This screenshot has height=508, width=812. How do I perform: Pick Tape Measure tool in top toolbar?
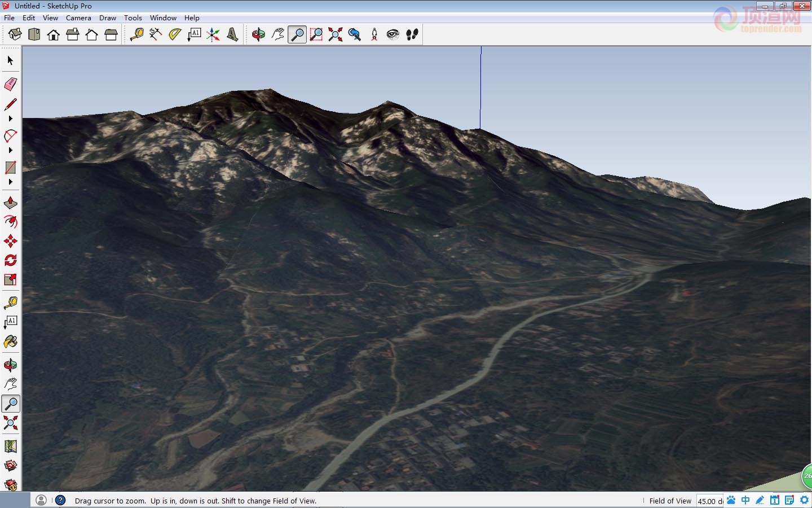click(136, 34)
